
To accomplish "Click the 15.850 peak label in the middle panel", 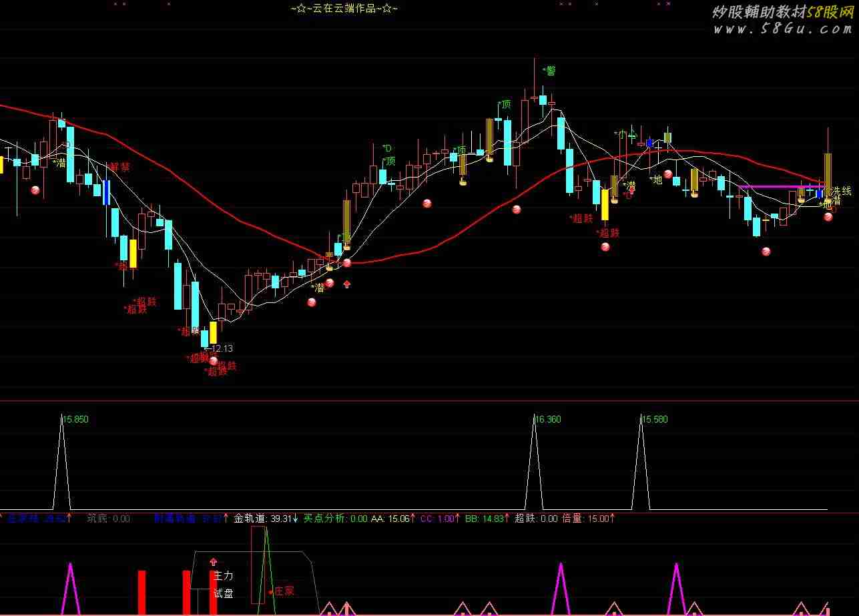I will coord(75,420).
